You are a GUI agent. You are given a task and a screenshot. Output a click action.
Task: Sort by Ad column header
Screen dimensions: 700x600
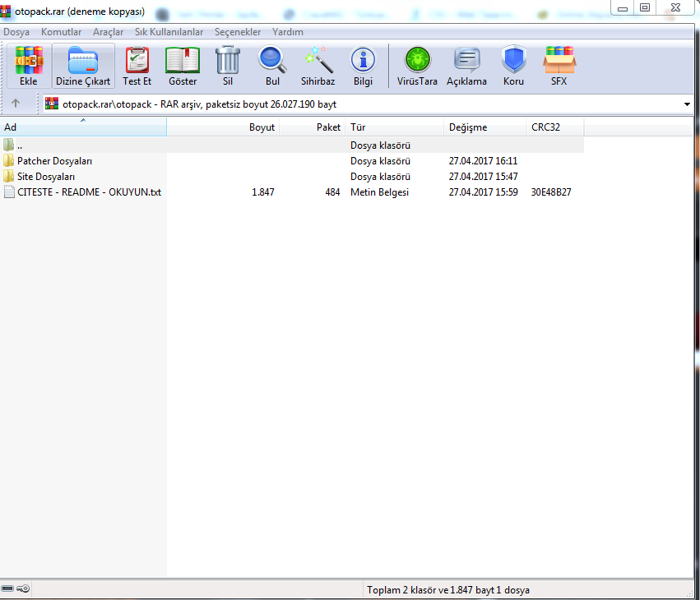tap(83, 127)
